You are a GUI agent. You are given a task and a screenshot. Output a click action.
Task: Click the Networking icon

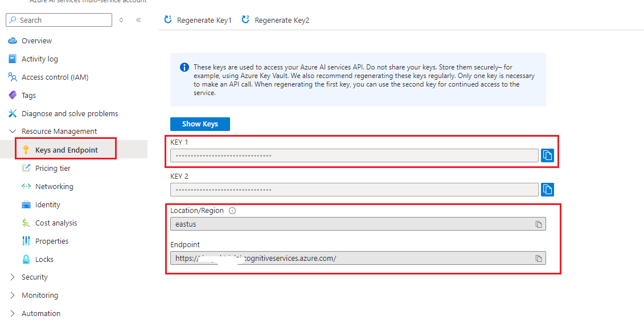(x=26, y=186)
